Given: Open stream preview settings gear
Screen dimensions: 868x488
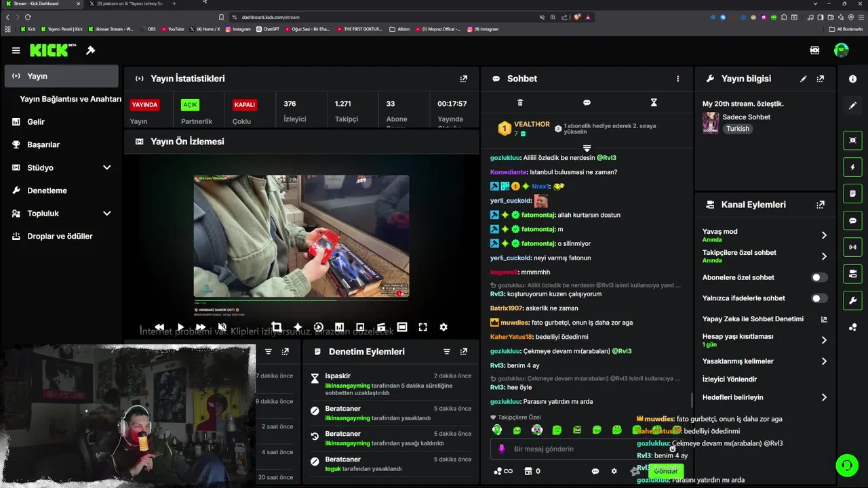Looking at the screenshot, I should click(x=443, y=327).
